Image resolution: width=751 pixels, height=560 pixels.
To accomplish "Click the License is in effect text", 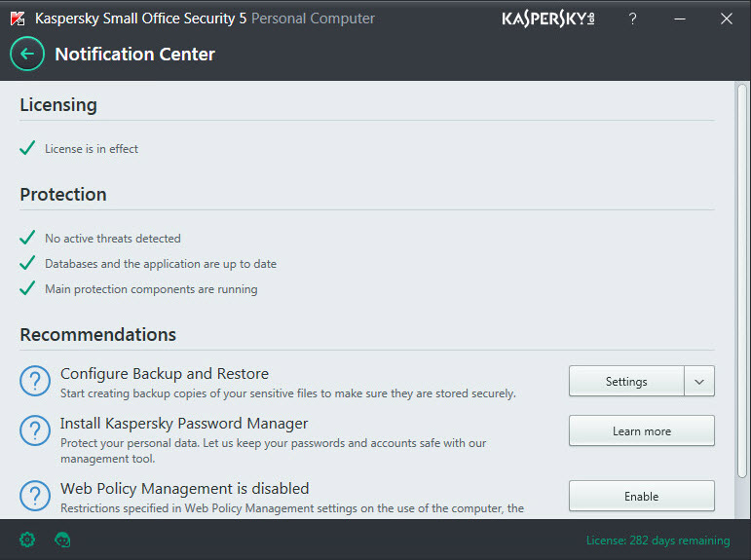I will [92, 149].
